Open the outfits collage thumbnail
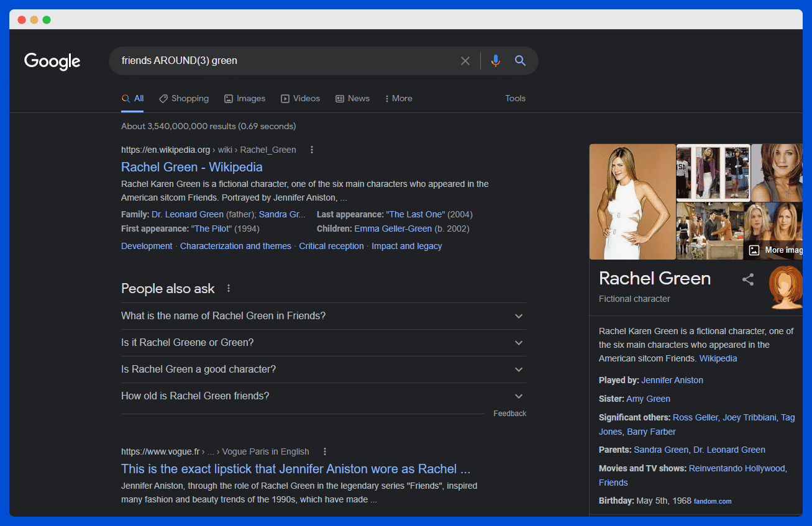The image size is (812, 526). 713,173
